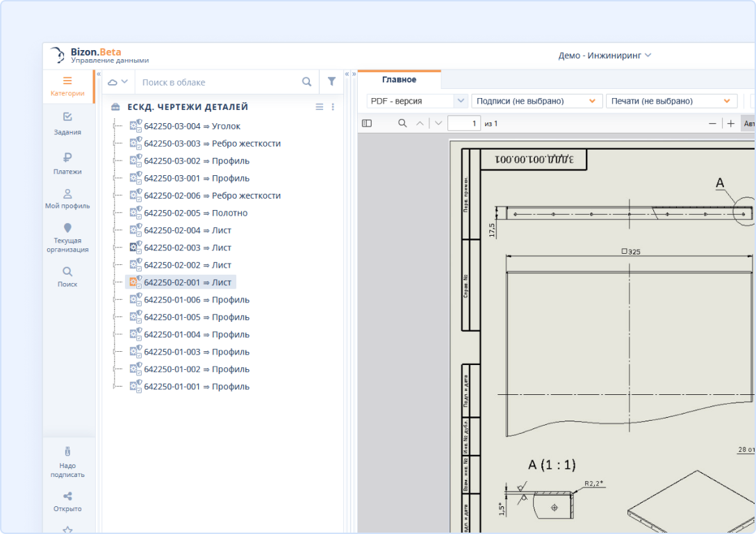The image size is (756, 534).
Task: Toggle the PDF viewer sidebar panel
Action: [x=367, y=123]
